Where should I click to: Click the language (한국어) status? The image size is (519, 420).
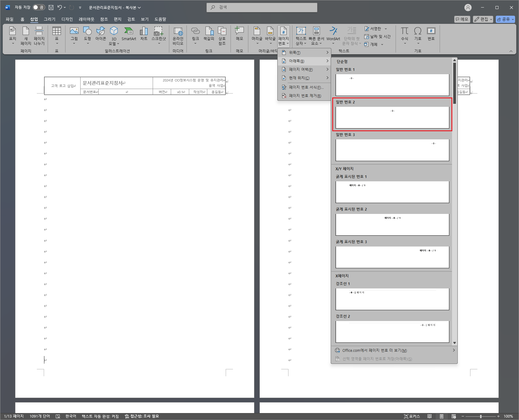coord(71,416)
